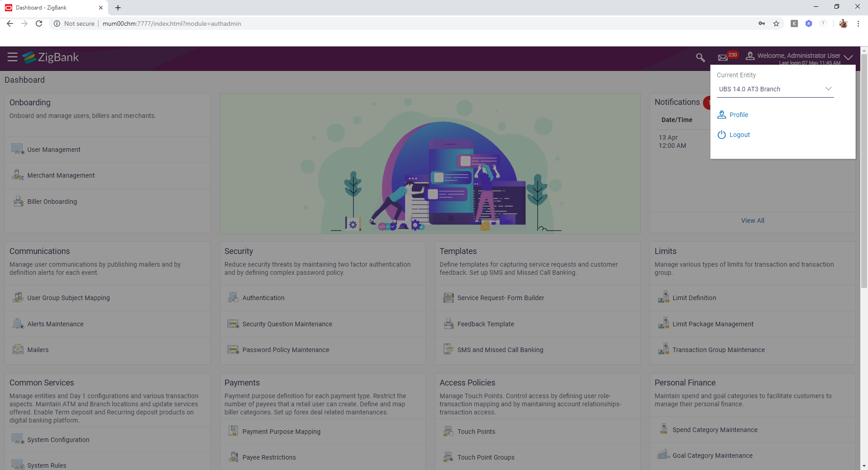This screenshot has width=868, height=470.
Task: Click the dashboard illustration banner
Action: (x=430, y=163)
